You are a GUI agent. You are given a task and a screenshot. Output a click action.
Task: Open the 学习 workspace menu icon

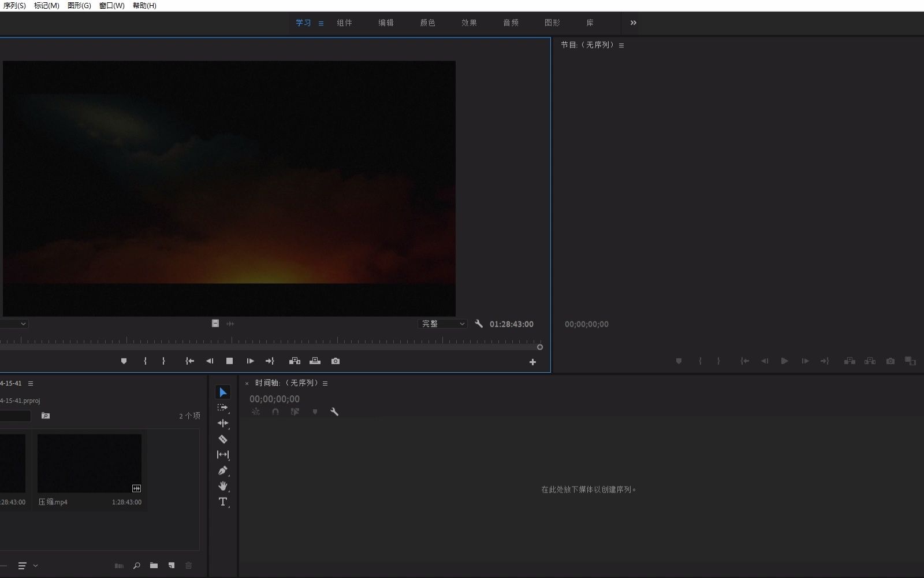click(321, 23)
